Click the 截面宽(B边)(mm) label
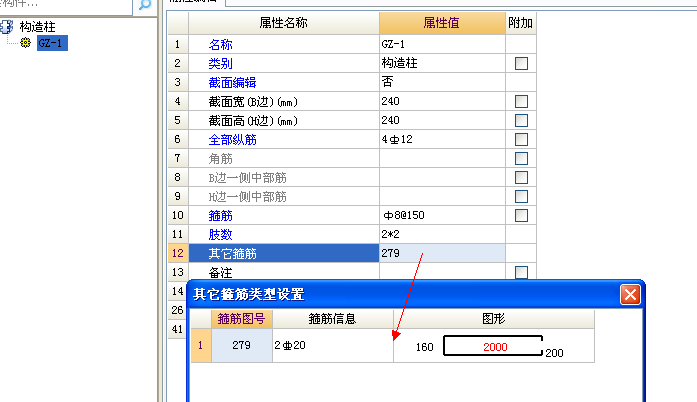Screen dimensions: 697x402 [253, 102]
